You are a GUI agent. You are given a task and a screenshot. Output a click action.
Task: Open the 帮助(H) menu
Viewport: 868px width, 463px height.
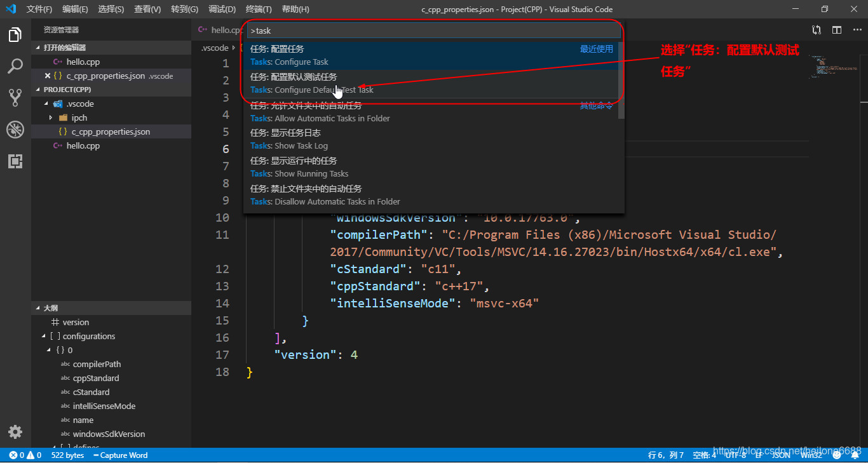(x=295, y=9)
